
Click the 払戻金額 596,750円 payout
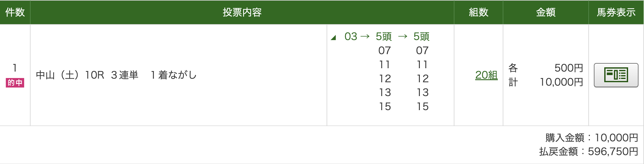(x=588, y=151)
